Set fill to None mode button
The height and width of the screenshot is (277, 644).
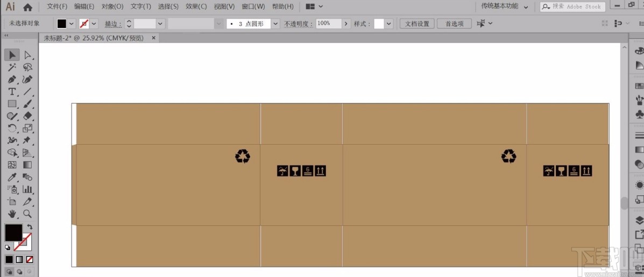click(x=30, y=259)
